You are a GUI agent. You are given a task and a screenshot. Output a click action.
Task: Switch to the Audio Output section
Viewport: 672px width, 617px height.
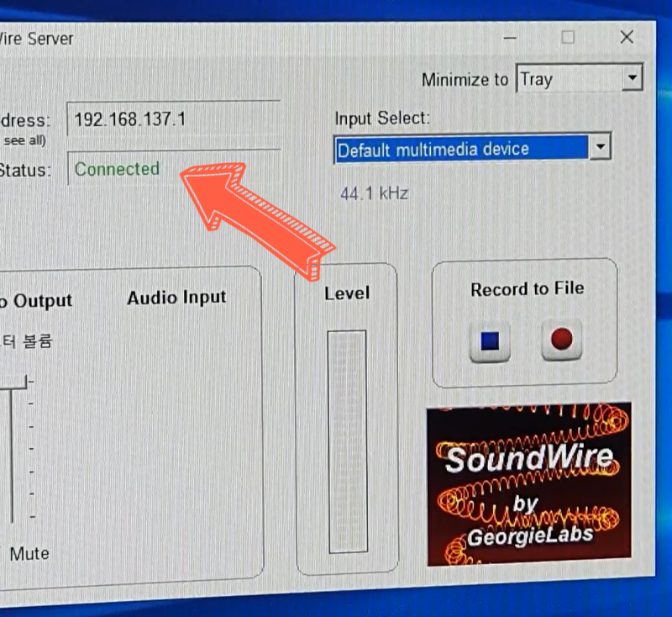click(x=38, y=300)
